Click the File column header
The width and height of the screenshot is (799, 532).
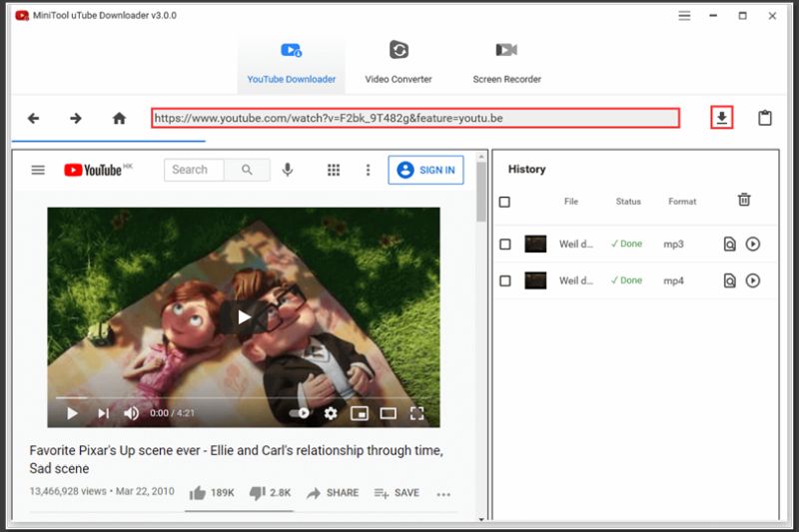571,202
